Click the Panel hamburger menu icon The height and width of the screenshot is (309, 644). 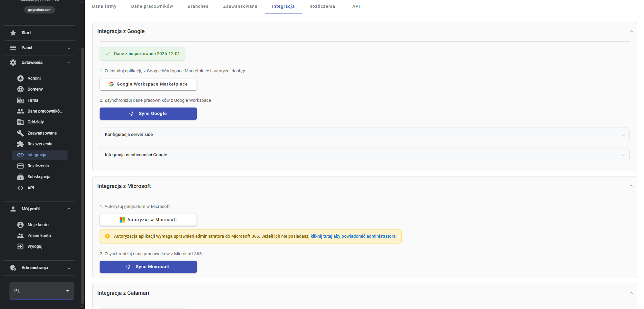click(13, 48)
